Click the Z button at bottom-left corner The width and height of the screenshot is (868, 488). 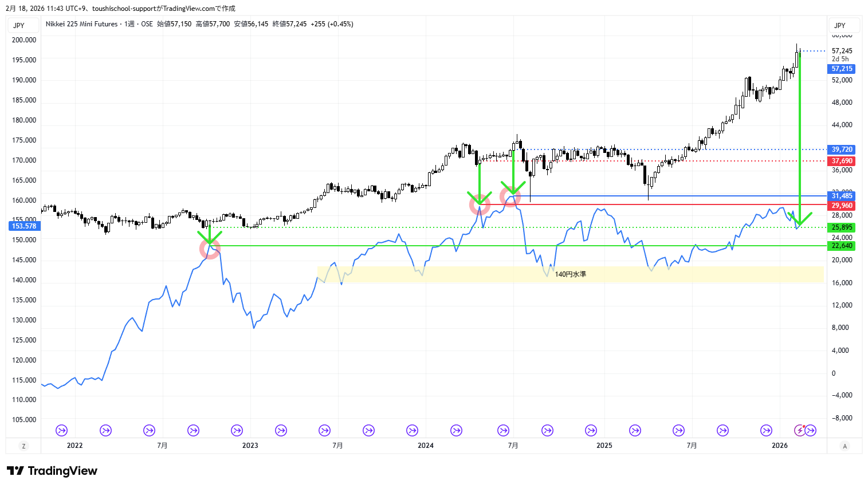[23, 446]
